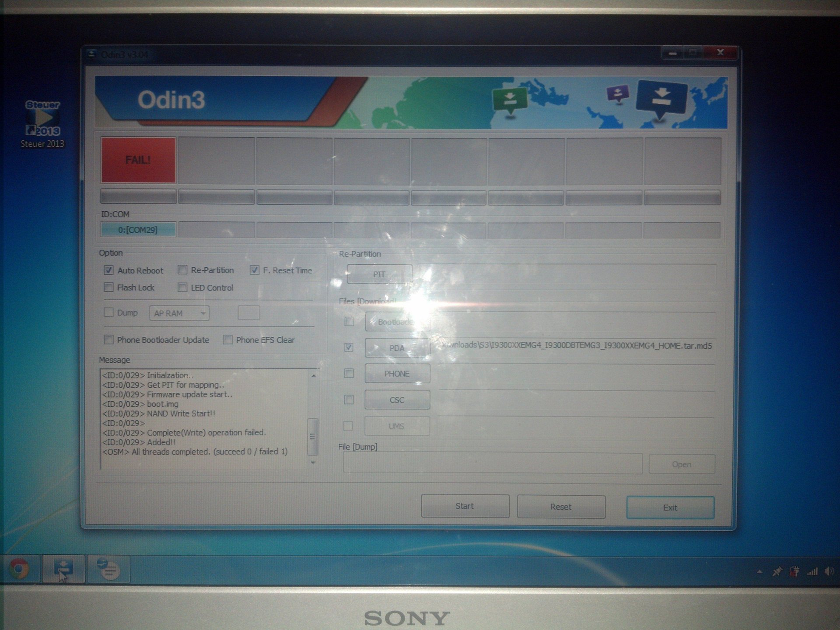Show hidden system tray icons

(759, 571)
